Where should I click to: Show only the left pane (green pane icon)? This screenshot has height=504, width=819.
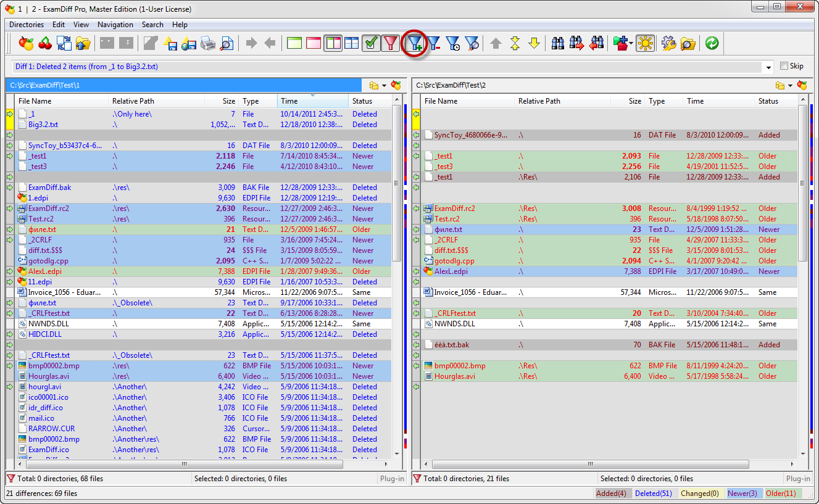(x=295, y=43)
